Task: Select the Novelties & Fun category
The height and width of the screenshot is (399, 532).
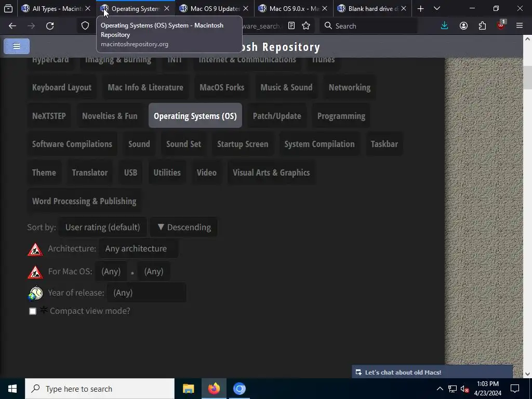Action: [x=110, y=116]
